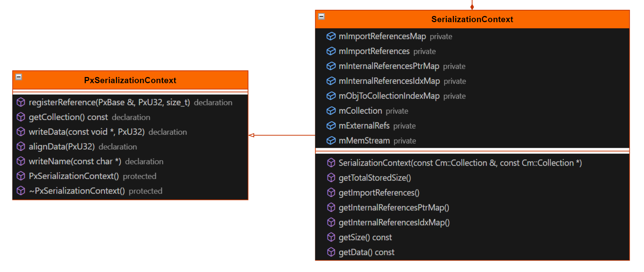Collapse the PxSerializationContext class box
The width and height of the screenshot is (644, 272).
[19, 77]
